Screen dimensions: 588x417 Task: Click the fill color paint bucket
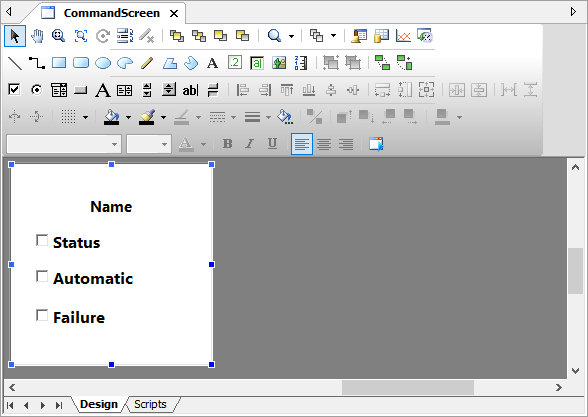click(112, 117)
